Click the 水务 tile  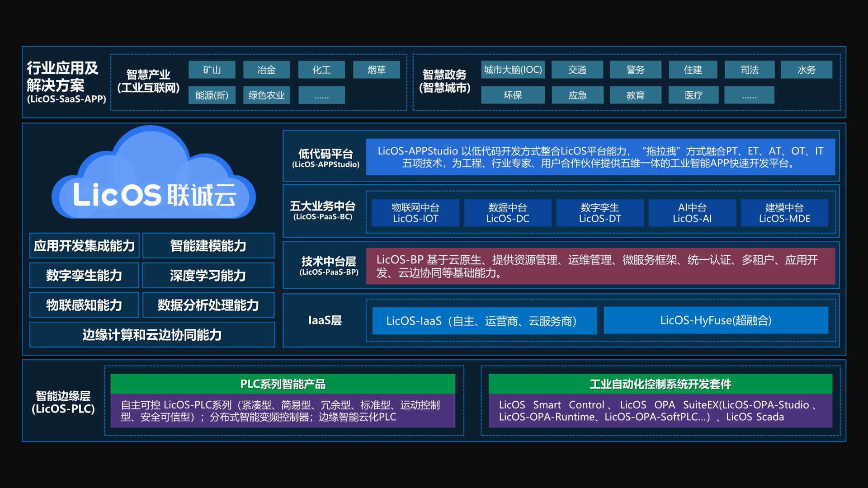(806, 70)
